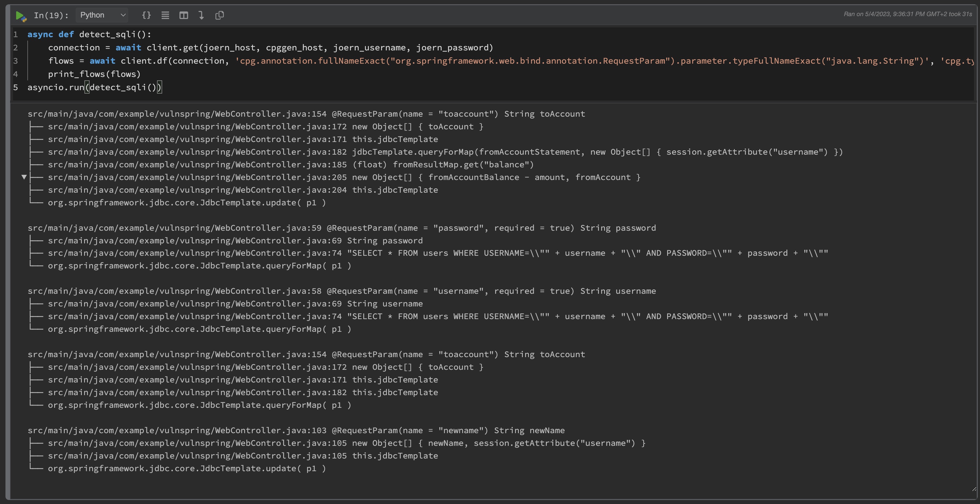Click the resize handle at output corner

tap(974, 489)
